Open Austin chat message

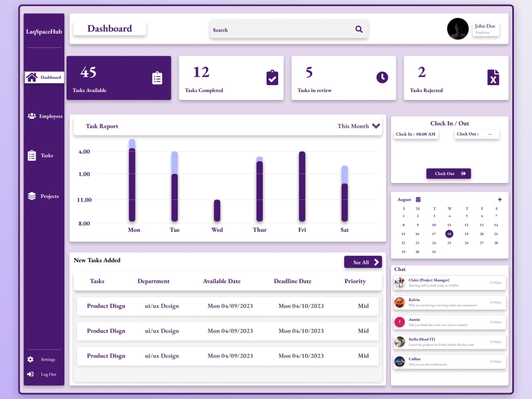pyautogui.click(x=450, y=322)
